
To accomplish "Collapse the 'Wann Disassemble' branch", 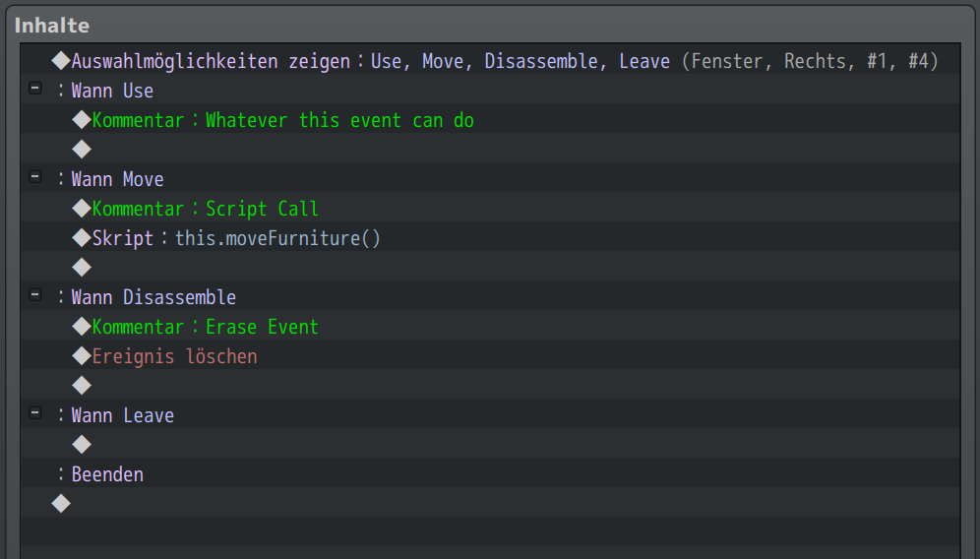I will click(35, 295).
